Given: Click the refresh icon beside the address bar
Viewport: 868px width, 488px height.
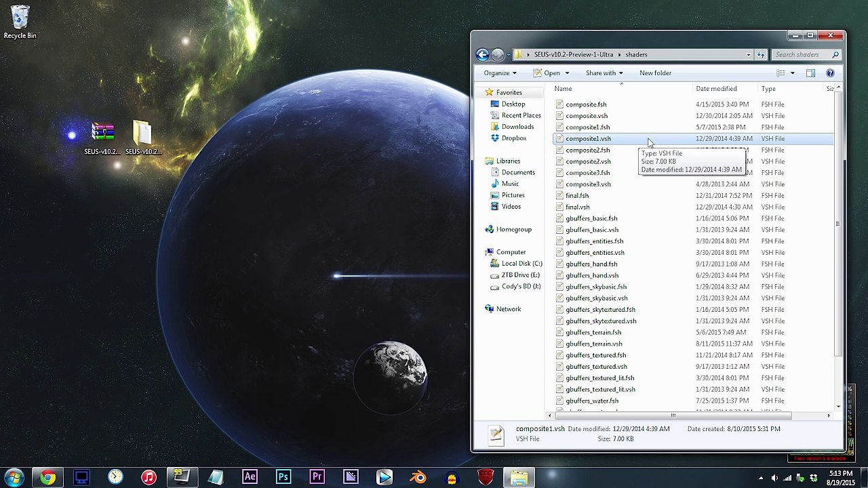Looking at the screenshot, I should [760, 55].
